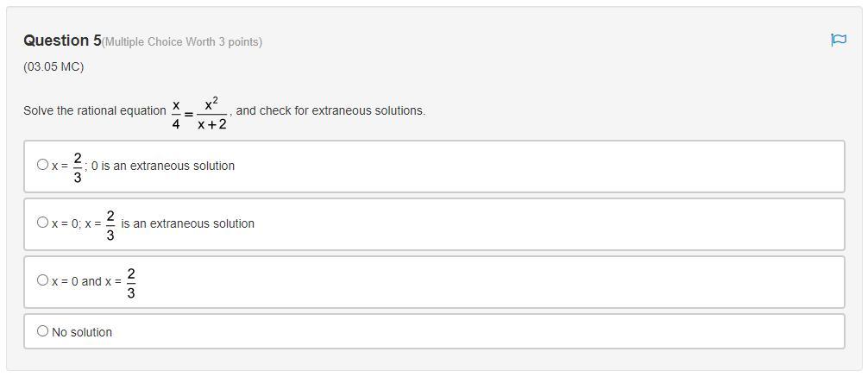Click "x = 0 and x =" answer text
This screenshot has height=377, width=868.
coord(86,281)
